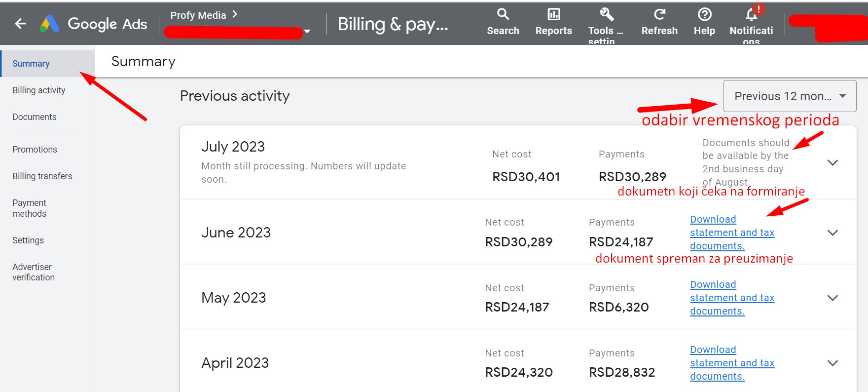Expand the July 2023 row

832,163
